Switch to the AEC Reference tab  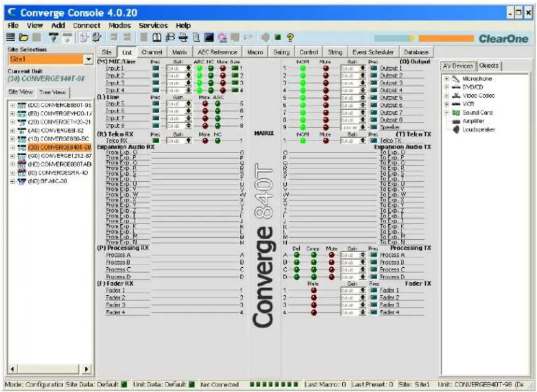coord(217,52)
